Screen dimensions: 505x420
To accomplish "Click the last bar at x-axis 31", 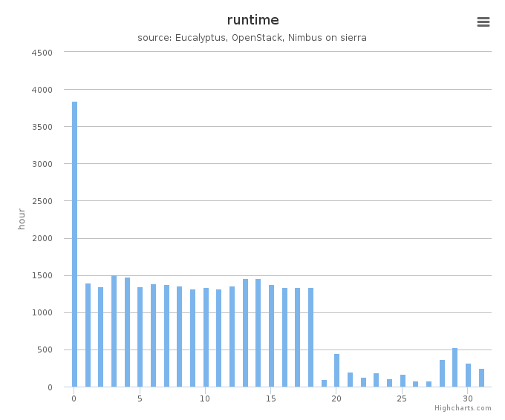I will [481, 378].
